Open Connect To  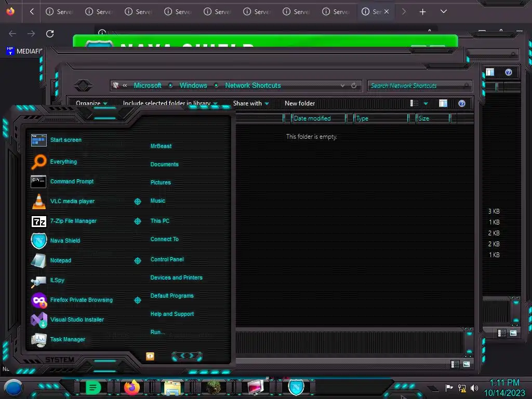click(x=165, y=239)
